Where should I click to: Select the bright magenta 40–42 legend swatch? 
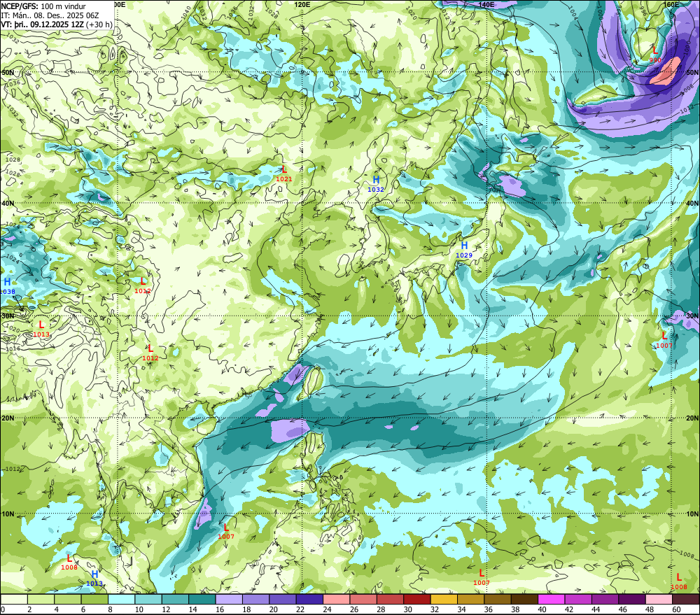[x=552, y=599]
